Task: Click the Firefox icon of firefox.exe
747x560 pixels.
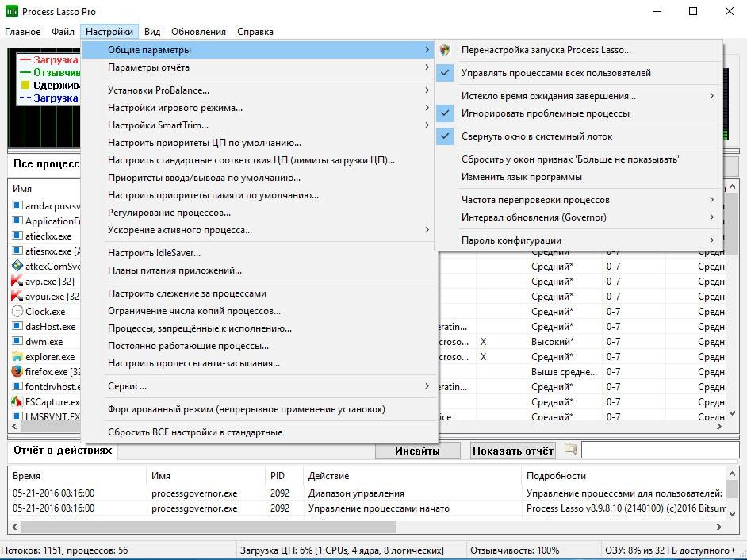Action: (x=17, y=371)
